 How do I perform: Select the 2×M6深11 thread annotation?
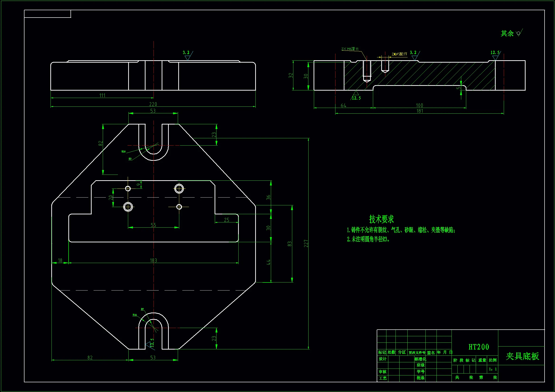349,49
